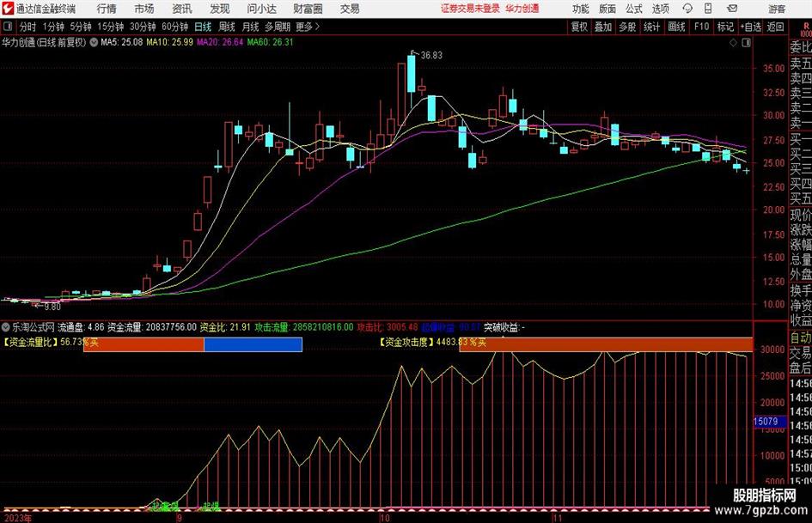Click the F10 company info button
Screen dimensions: 812x523
[701, 27]
